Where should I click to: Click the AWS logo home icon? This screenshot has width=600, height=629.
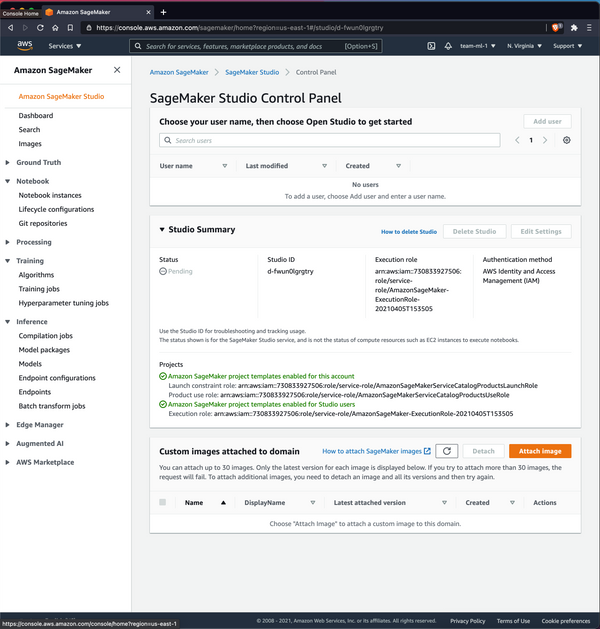pos(24,46)
